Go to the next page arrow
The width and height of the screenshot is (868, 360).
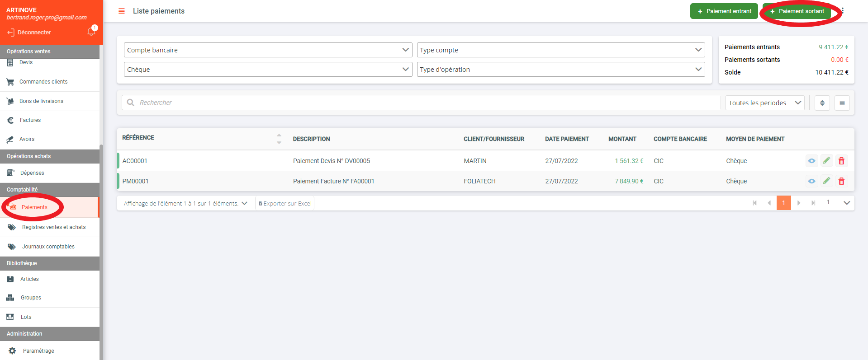[x=799, y=203]
